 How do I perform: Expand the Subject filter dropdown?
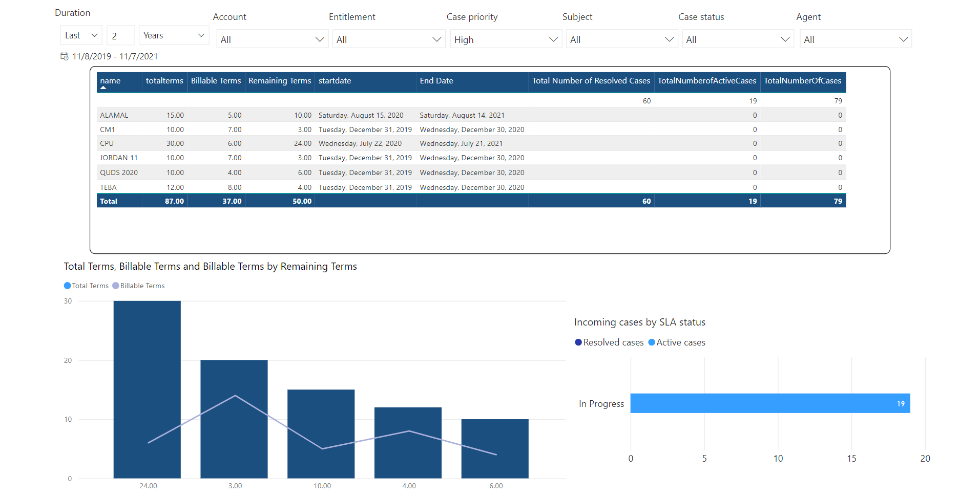[x=622, y=39]
